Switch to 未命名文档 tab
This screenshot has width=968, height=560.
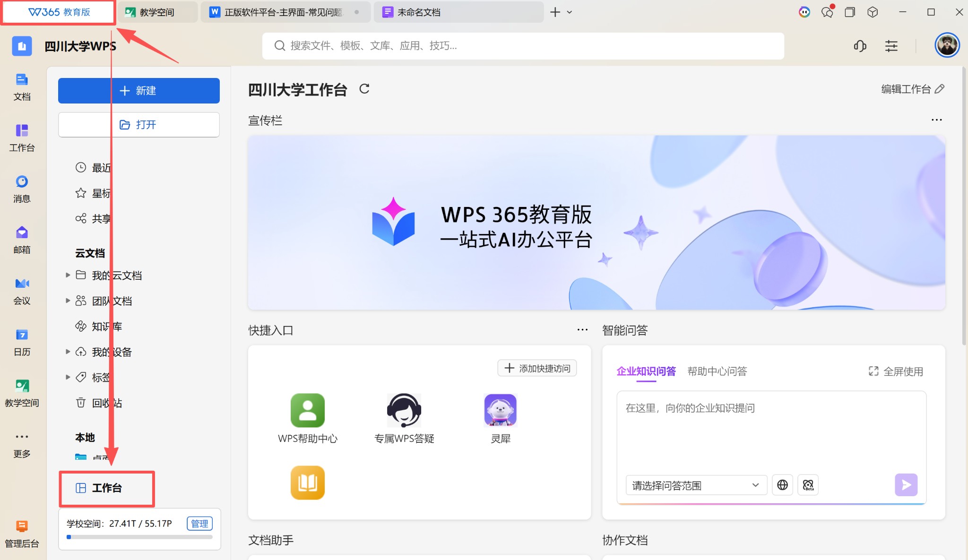pos(458,12)
